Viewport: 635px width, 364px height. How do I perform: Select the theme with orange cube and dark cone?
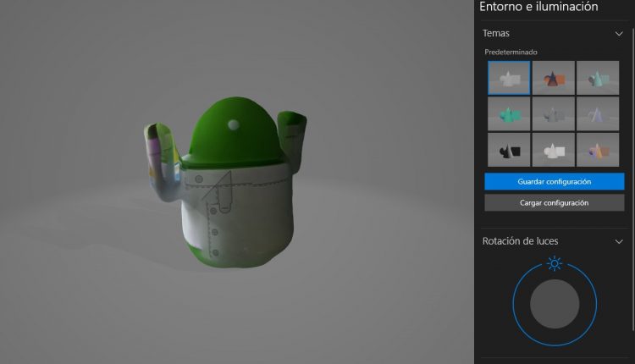[x=553, y=78]
